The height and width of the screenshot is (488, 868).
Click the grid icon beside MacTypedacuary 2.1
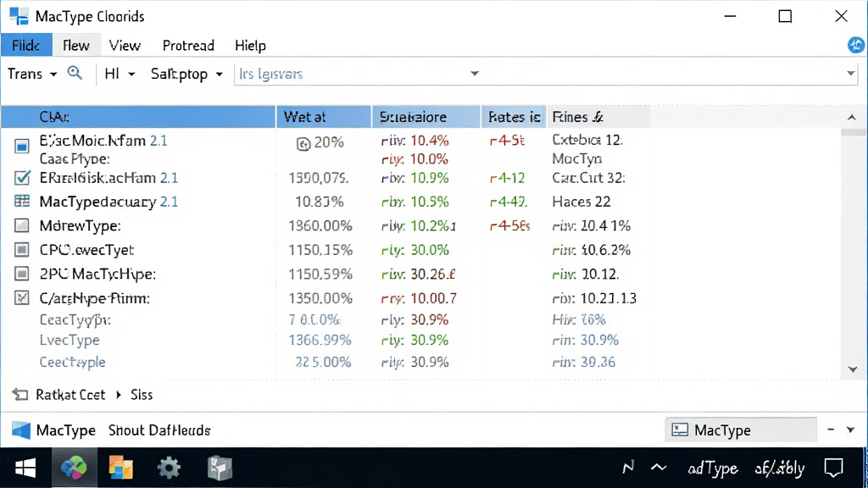(22, 202)
